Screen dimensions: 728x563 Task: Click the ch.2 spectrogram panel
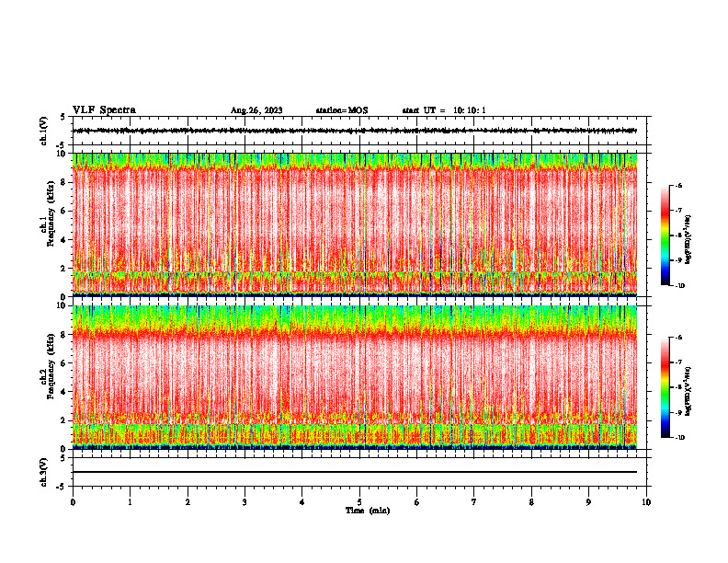355,377
